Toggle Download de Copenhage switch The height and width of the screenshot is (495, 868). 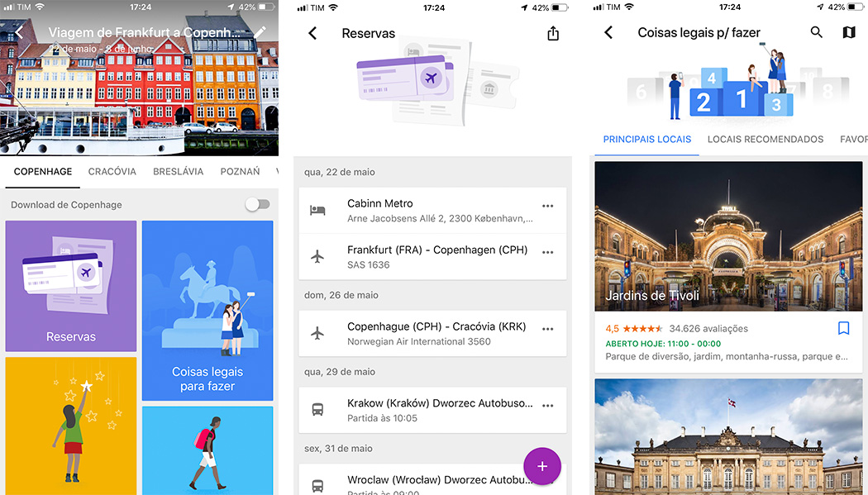[257, 204]
